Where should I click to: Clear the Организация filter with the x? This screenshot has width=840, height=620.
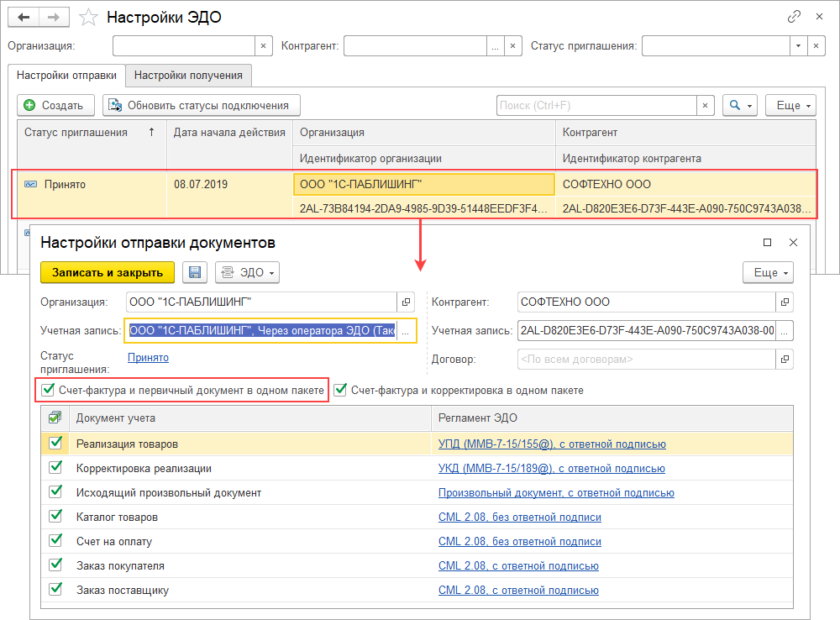pos(263,46)
